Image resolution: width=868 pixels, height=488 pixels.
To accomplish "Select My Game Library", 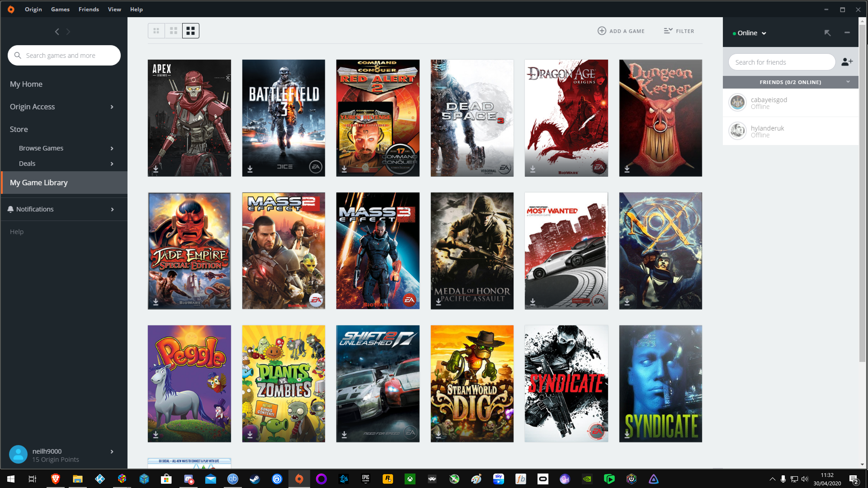I will 64,182.
